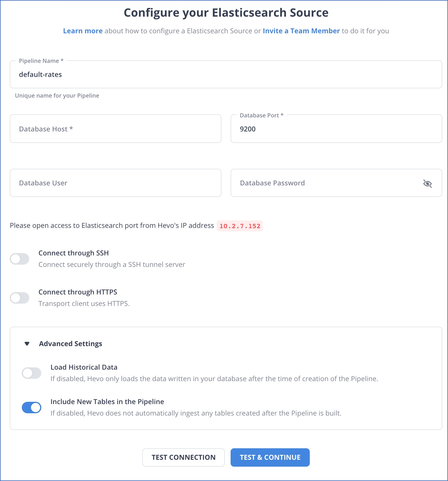Open the Learn more link
This screenshot has width=448, height=481.
(83, 31)
